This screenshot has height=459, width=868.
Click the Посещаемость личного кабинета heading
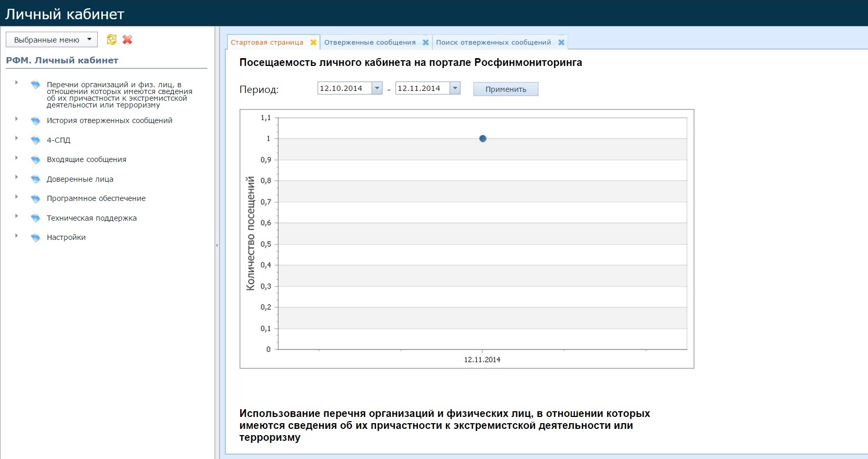411,62
